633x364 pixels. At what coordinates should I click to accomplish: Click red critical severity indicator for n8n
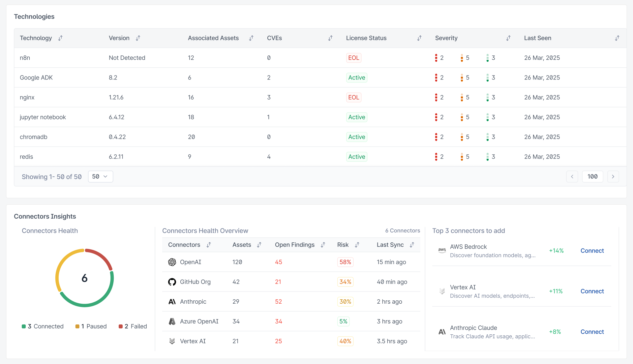[x=436, y=58]
